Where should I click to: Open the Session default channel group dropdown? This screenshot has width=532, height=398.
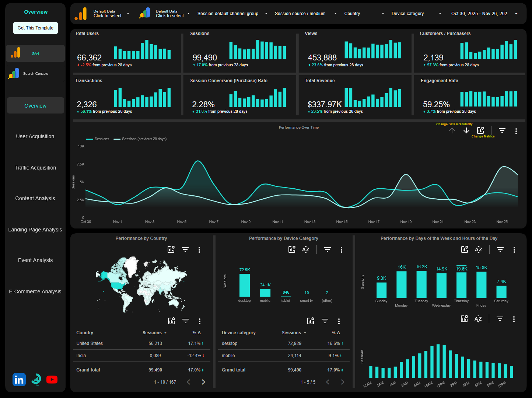pos(232,13)
